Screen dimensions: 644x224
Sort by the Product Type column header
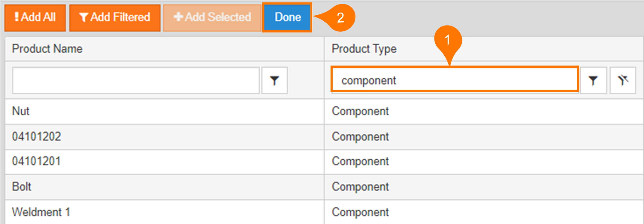(364, 49)
